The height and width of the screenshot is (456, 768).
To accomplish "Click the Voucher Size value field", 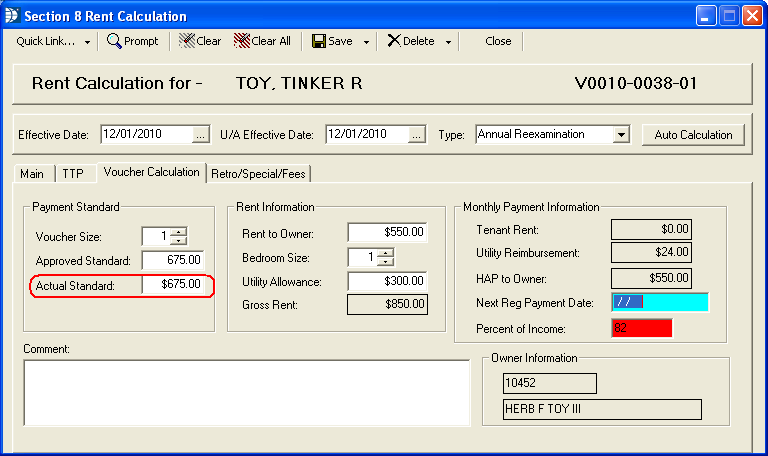I will point(156,236).
